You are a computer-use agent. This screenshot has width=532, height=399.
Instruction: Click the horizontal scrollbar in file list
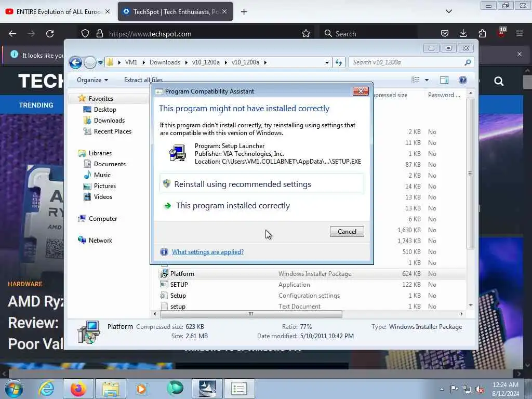click(251, 314)
